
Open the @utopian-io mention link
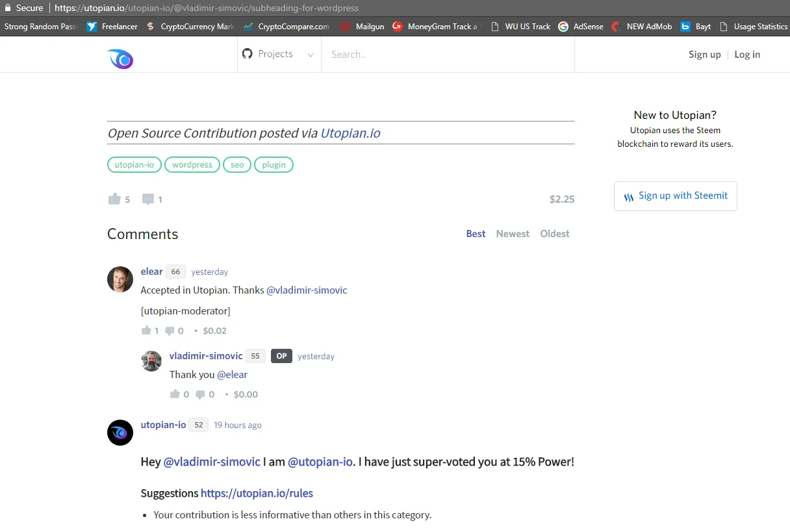[x=320, y=462]
